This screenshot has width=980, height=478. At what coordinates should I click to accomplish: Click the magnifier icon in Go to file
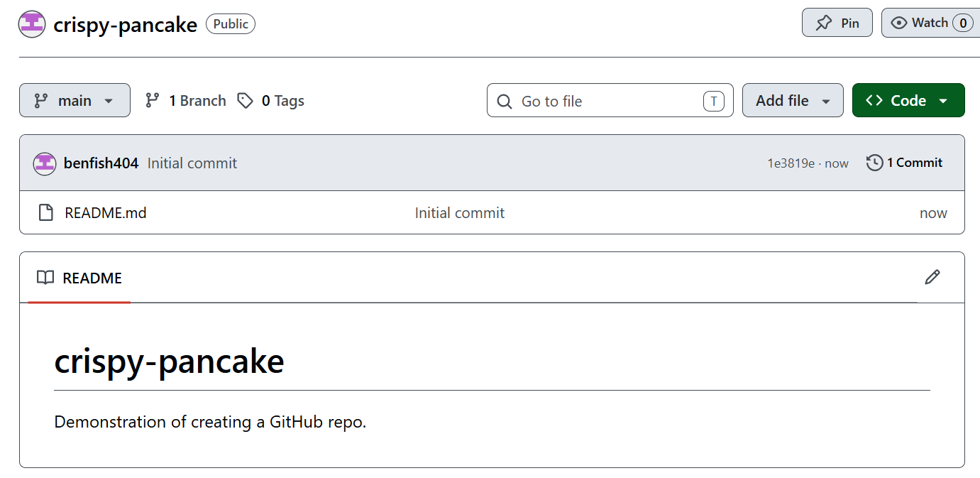tap(505, 101)
